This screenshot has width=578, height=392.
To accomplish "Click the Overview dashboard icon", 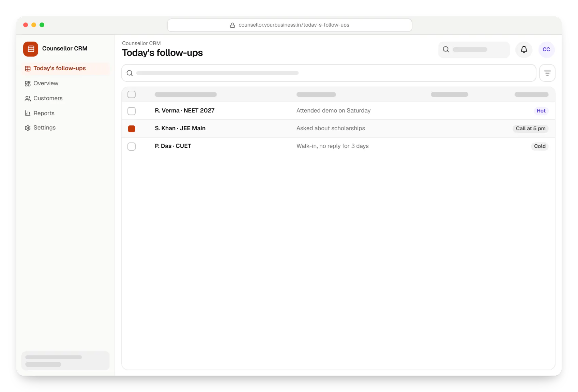I will pyautogui.click(x=28, y=84).
